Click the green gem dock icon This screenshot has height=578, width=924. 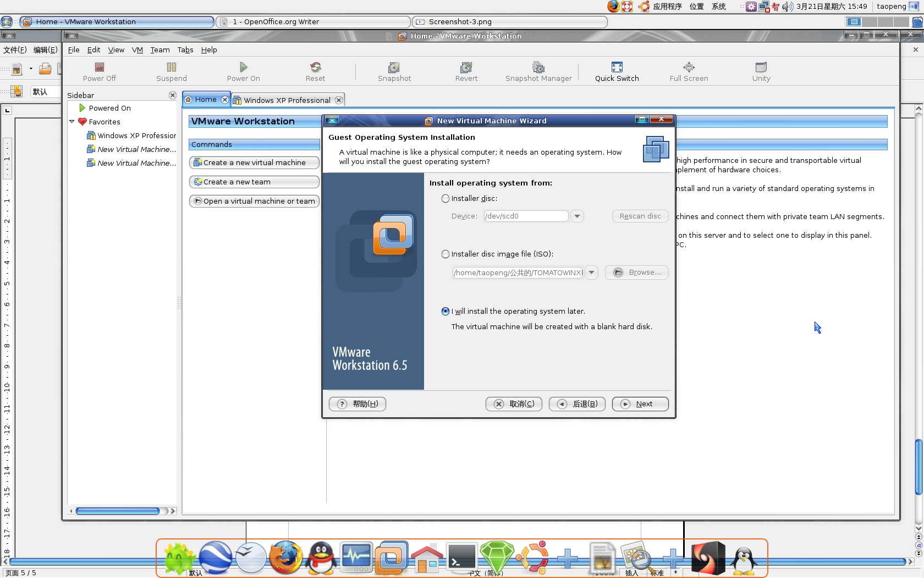[497, 558]
